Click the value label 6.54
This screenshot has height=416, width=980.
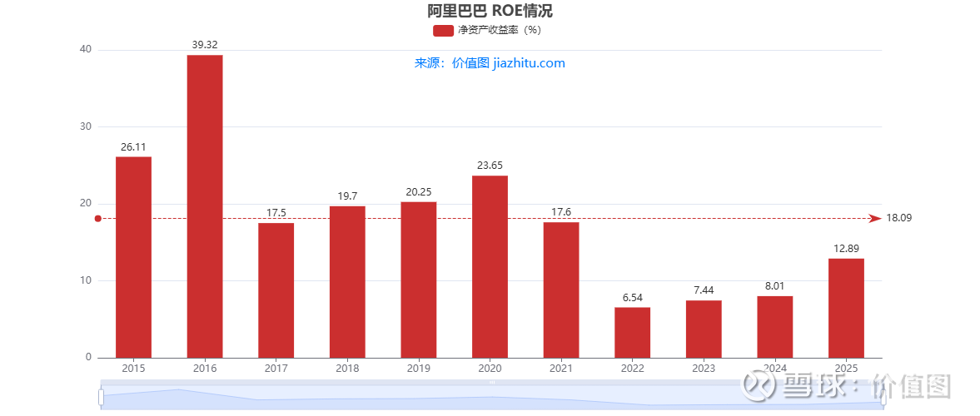coord(633,297)
